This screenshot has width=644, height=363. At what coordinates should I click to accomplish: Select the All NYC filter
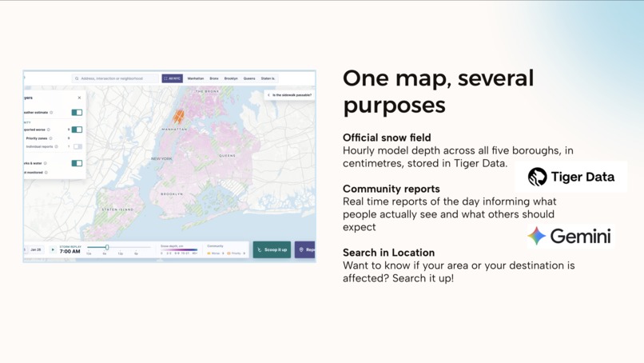coord(172,78)
